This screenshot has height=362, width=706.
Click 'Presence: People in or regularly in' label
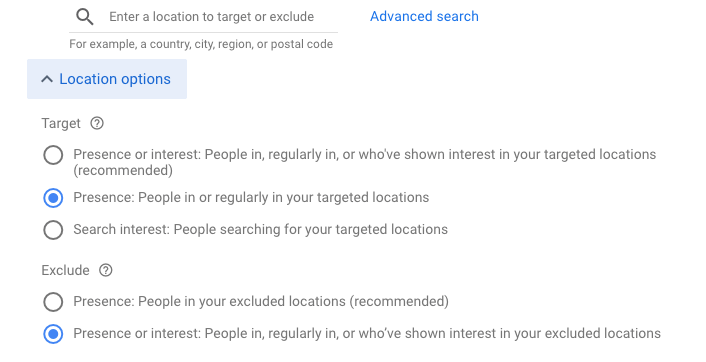pyautogui.click(x=251, y=197)
